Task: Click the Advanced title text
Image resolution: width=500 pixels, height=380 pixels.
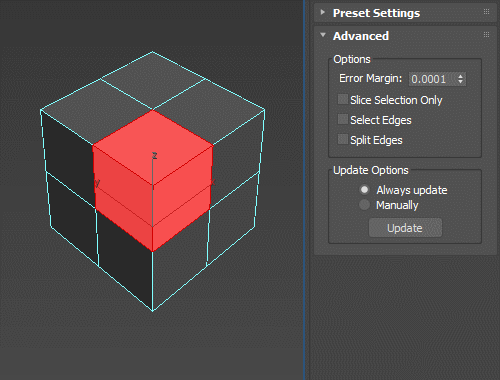Action: pyautogui.click(x=361, y=36)
